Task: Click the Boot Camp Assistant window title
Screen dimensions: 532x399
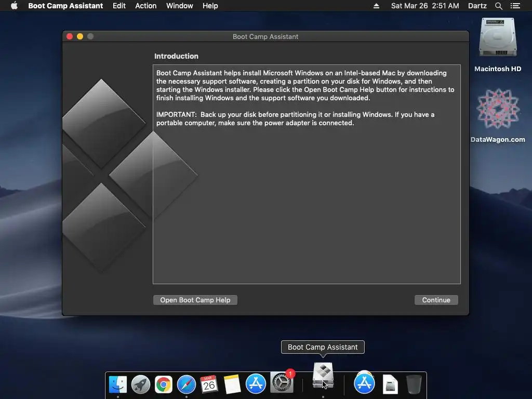Action: pyautogui.click(x=265, y=37)
